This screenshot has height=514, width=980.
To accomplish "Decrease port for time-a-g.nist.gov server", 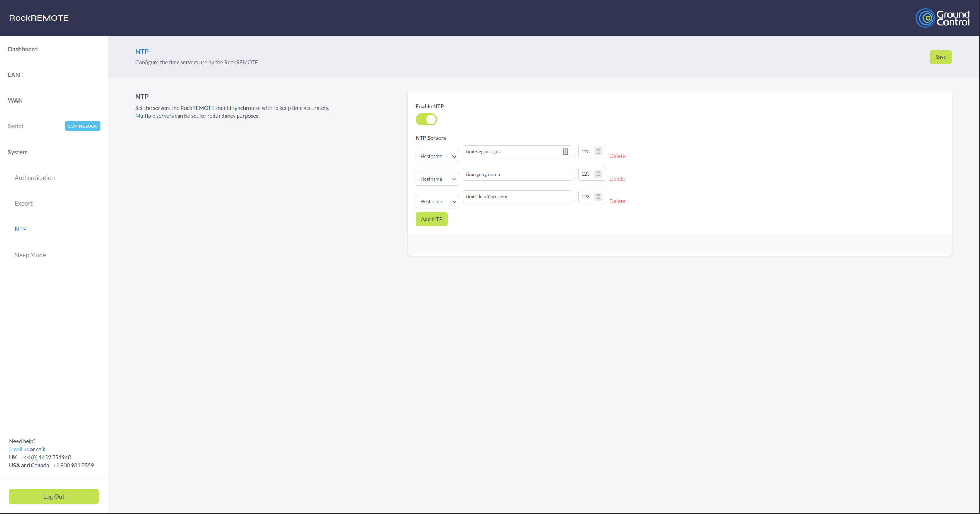I will (598, 154).
